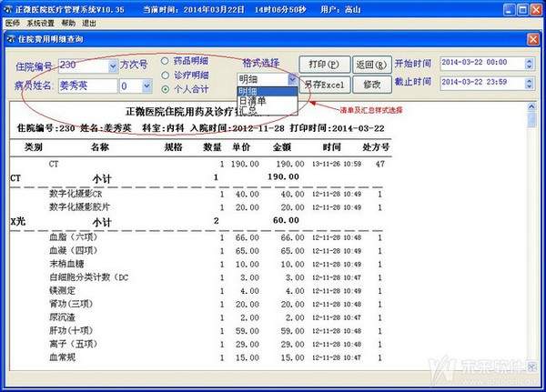Select the 个人合计 radio button
The height and width of the screenshot is (392, 546).
(x=165, y=89)
